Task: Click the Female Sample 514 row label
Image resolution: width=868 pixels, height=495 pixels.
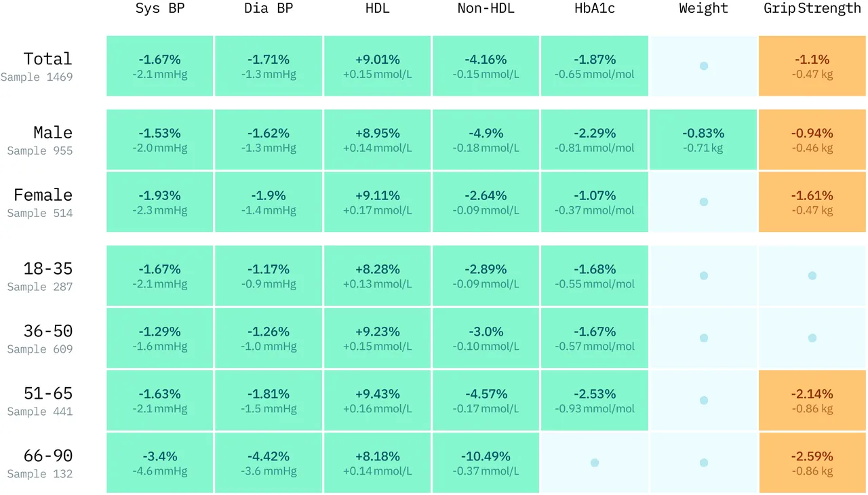Action: [41, 203]
